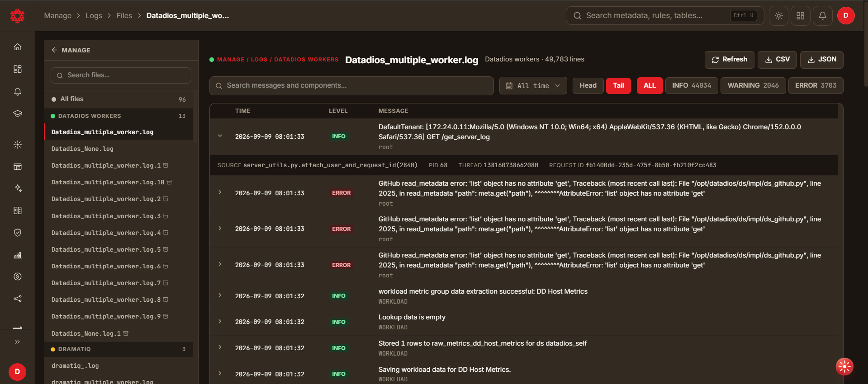This screenshot has width=868, height=384.
Task: Expand the Stored 1 rows log row
Action: coord(220,347)
